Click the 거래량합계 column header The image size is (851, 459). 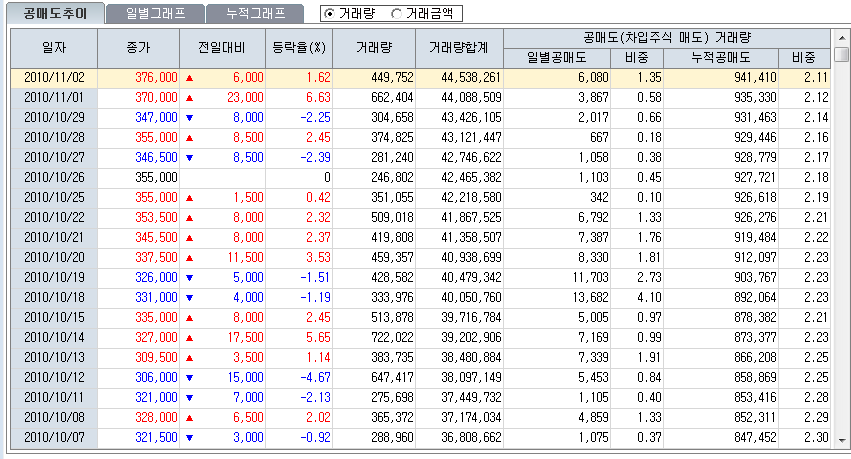459,47
